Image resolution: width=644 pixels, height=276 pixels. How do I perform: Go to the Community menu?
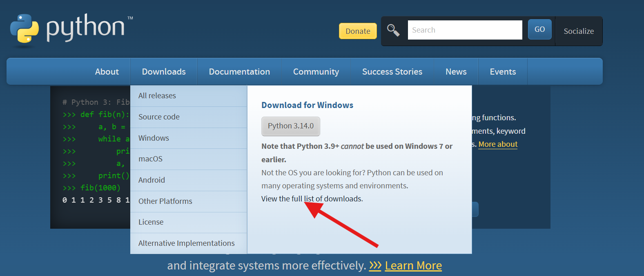[316, 72]
